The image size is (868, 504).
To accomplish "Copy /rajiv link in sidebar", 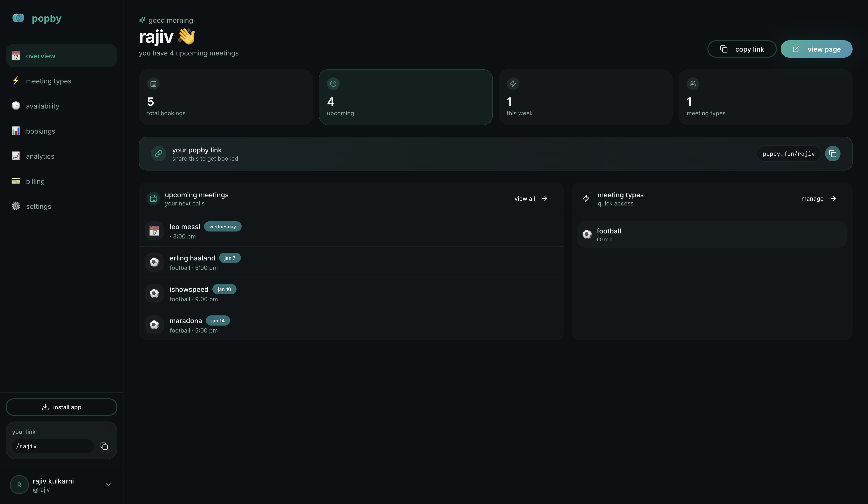I will (x=104, y=446).
